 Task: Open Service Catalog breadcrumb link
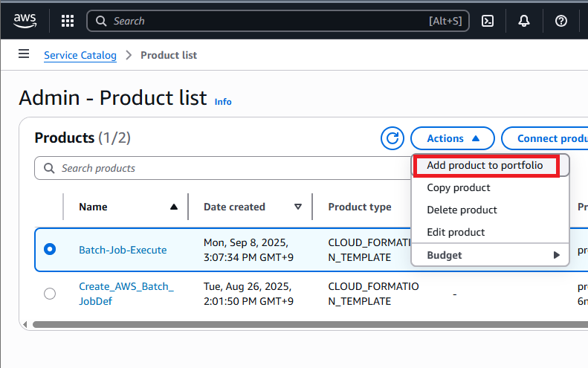(x=80, y=55)
